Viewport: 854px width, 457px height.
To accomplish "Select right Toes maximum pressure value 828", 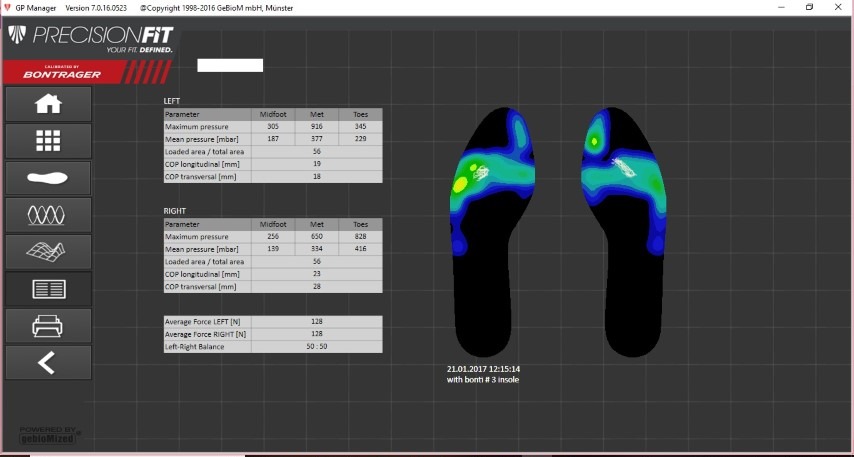I will coord(361,235).
